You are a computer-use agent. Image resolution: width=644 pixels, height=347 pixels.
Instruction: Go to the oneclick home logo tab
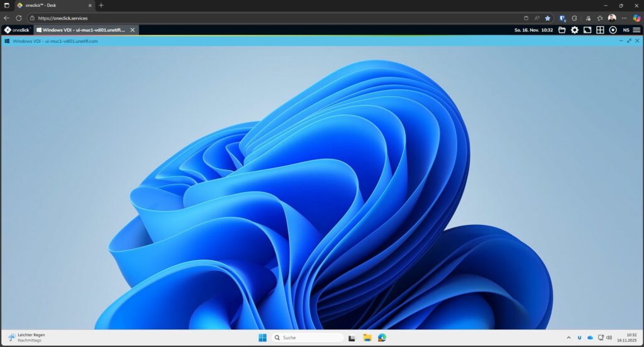[17, 30]
